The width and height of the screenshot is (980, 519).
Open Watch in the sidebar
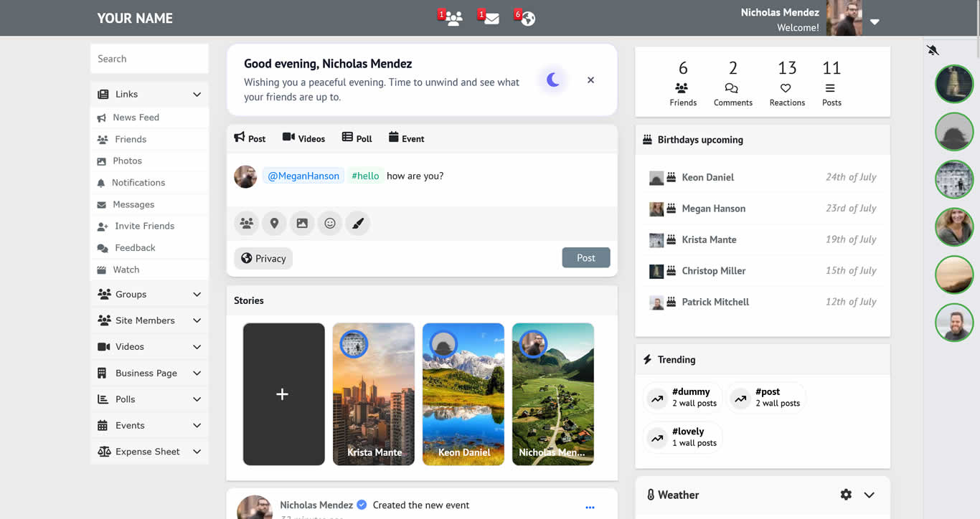pos(149,270)
